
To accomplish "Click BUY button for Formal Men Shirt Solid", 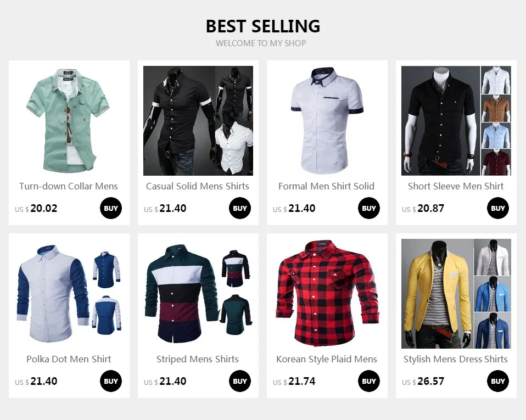I will point(368,208).
